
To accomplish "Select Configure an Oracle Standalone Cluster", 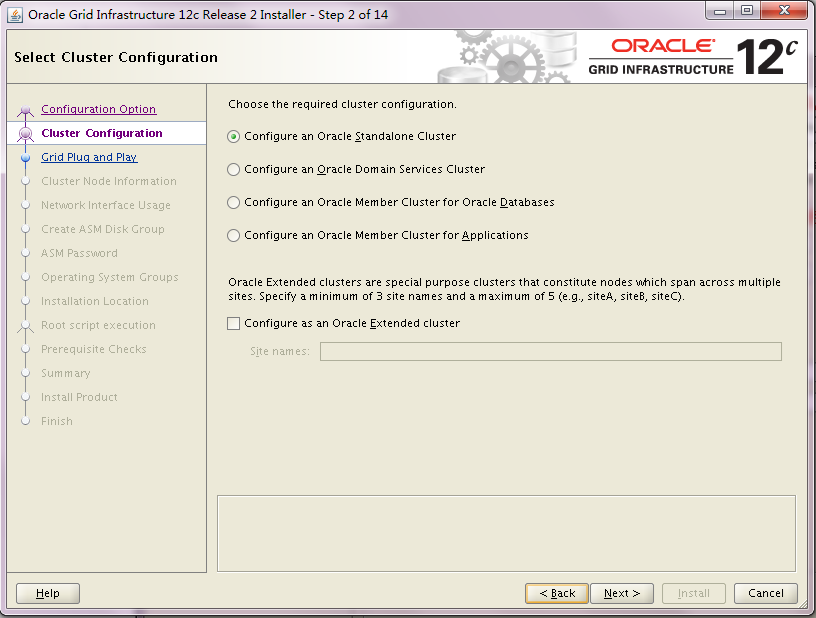I will tap(234, 137).
